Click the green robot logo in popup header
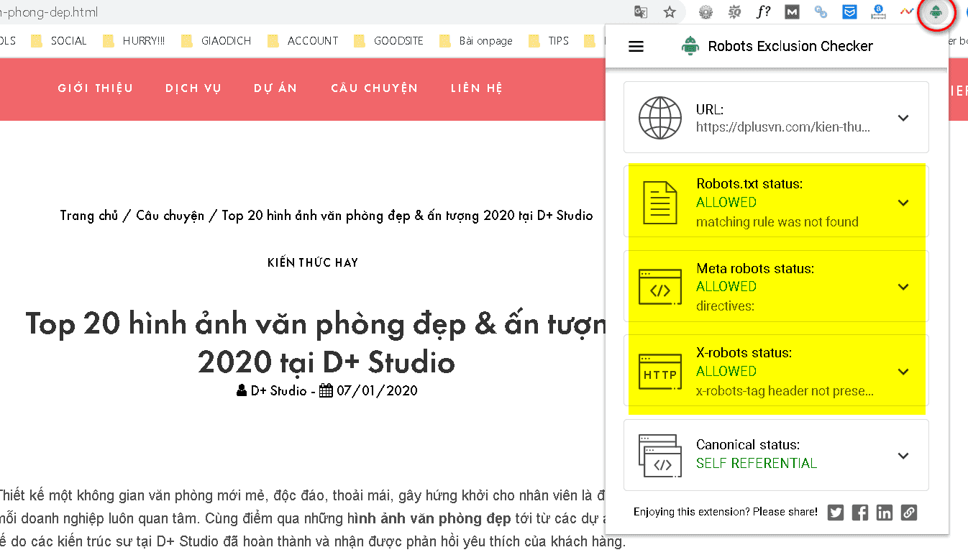Viewport: 968px width, 560px height. [x=690, y=47]
